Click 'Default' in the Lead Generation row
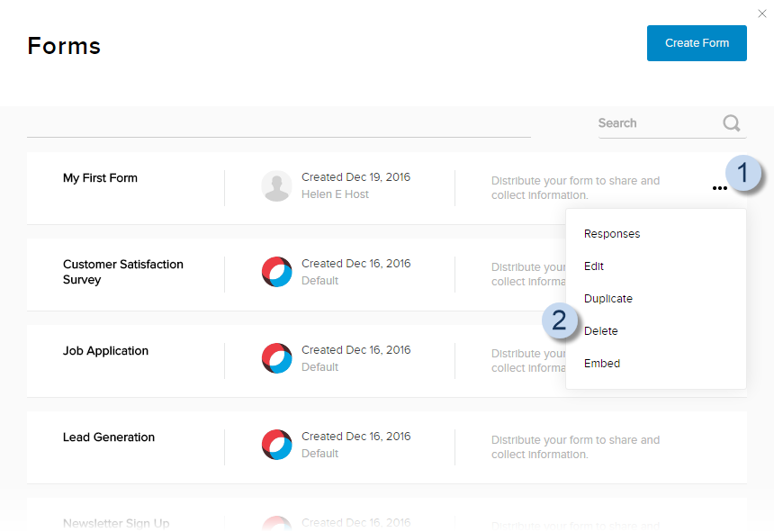Image resolution: width=774 pixels, height=532 pixels. pos(319,454)
